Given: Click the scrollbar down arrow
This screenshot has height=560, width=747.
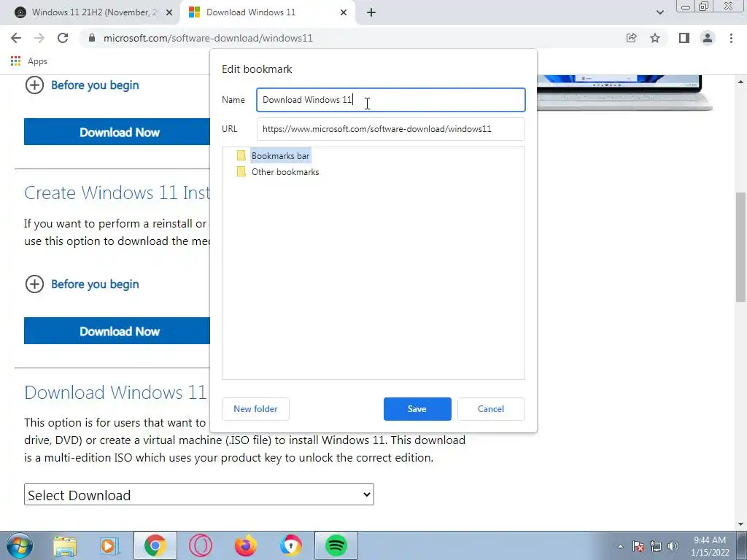Looking at the screenshot, I should [x=740, y=524].
